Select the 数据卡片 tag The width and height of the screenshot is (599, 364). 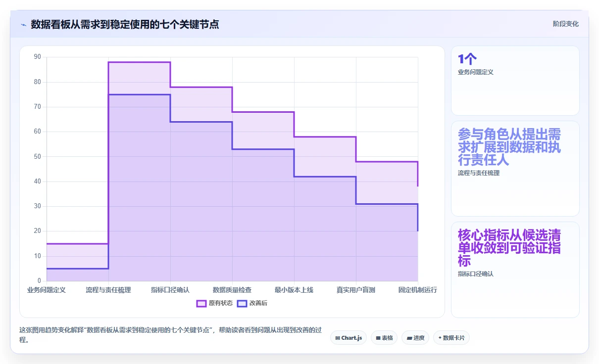[451, 338]
